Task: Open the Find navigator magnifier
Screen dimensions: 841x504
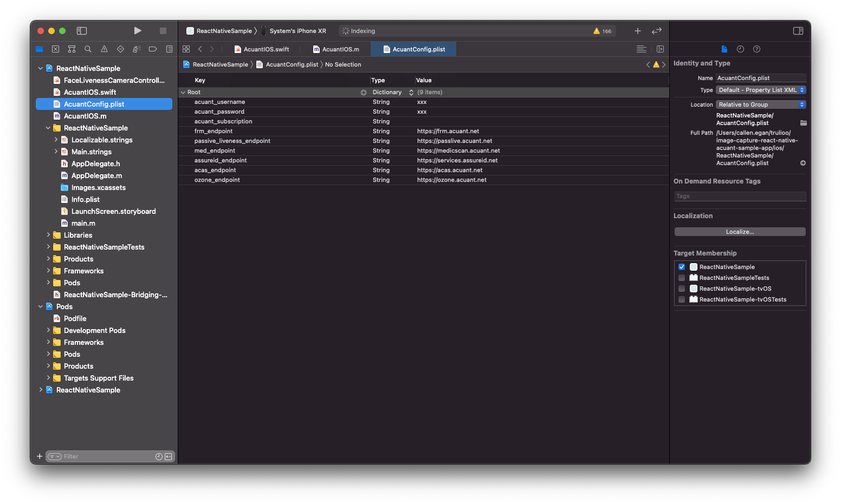Action: pos(88,49)
